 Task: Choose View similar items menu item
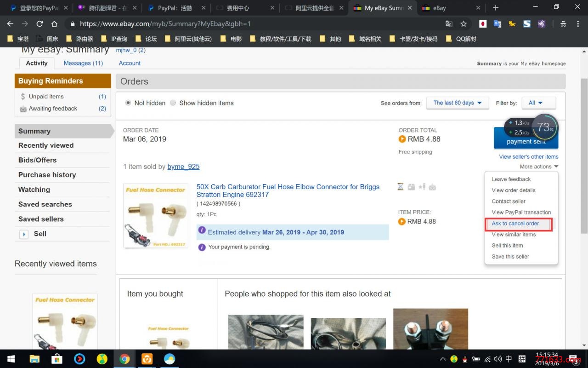(514, 235)
